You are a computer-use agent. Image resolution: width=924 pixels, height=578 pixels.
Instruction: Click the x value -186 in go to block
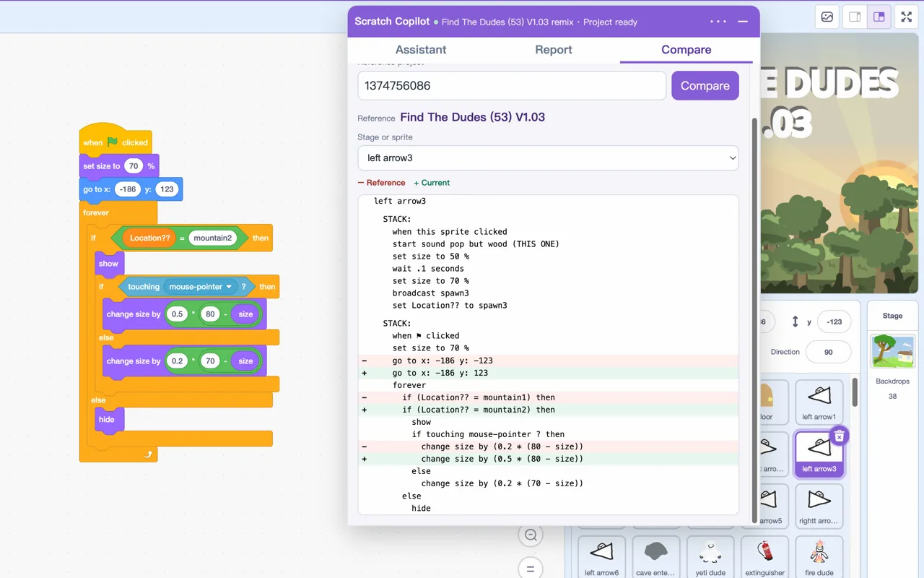click(x=128, y=189)
